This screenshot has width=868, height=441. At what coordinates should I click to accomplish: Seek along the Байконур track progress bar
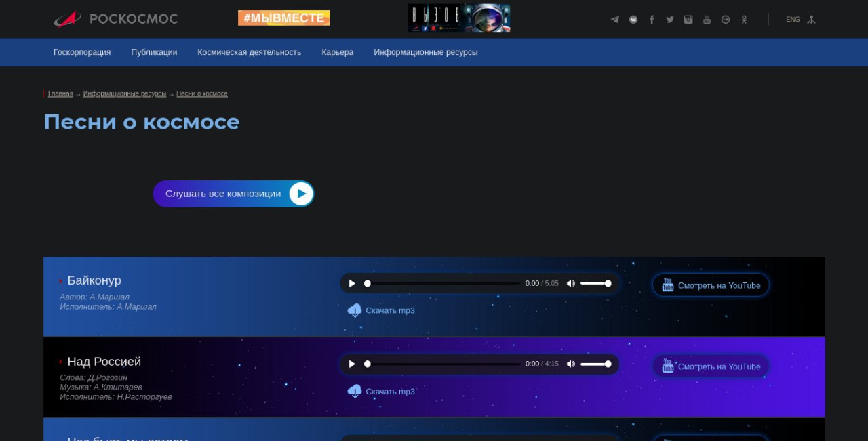tap(443, 283)
